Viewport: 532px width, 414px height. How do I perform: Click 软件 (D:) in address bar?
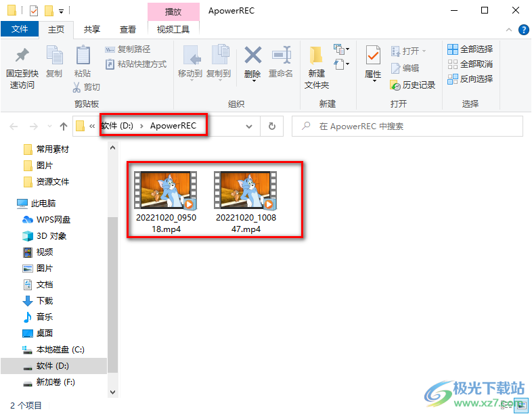coord(117,126)
